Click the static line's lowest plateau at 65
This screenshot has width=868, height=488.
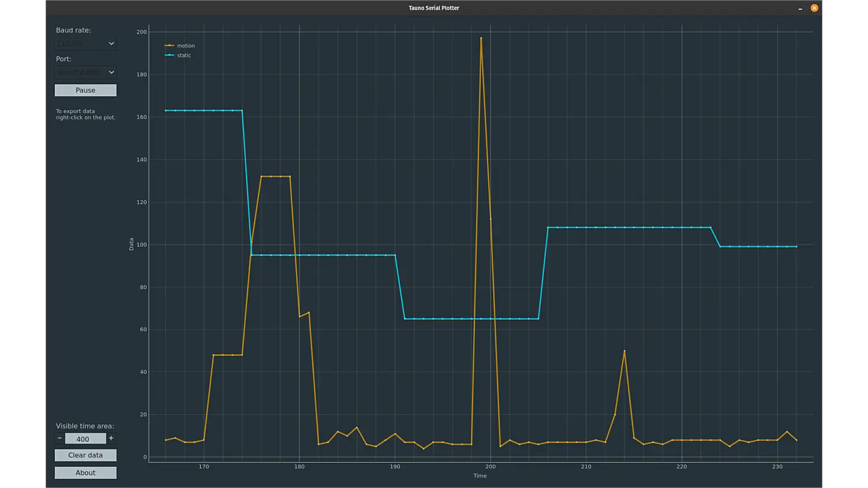pos(462,318)
